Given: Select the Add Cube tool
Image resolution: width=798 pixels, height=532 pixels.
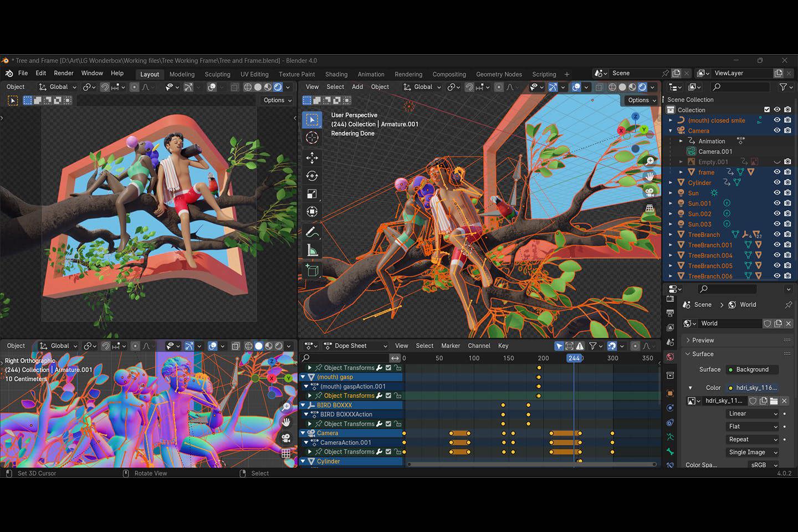Looking at the screenshot, I should (313, 271).
